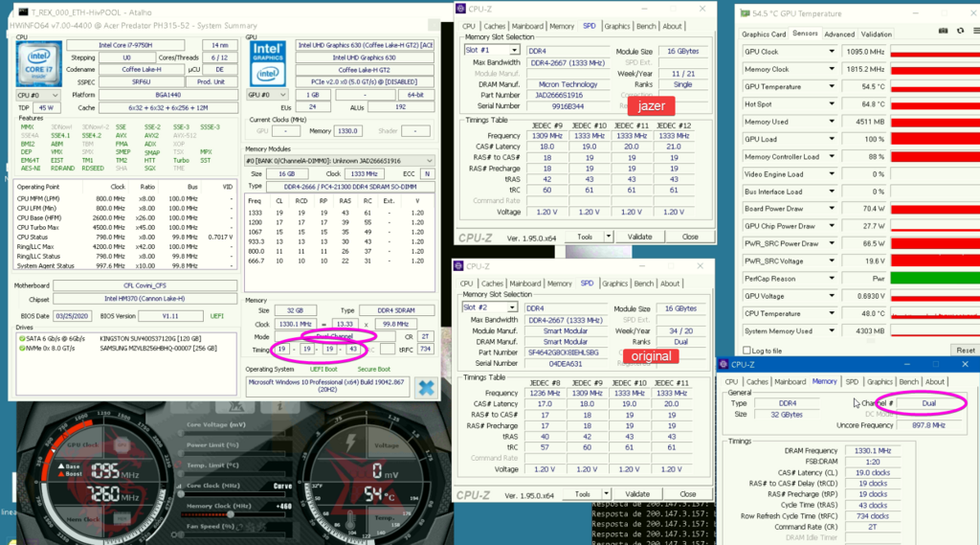Viewport: 980px width, 545px height.
Task: Click the Secure Boot text in HWiNFO
Action: [374, 369]
